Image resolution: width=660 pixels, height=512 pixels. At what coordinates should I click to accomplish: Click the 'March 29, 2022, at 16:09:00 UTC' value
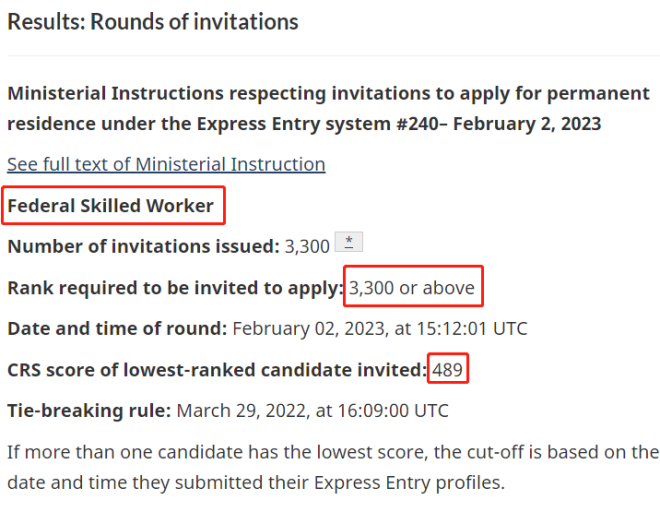click(x=312, y=411)
